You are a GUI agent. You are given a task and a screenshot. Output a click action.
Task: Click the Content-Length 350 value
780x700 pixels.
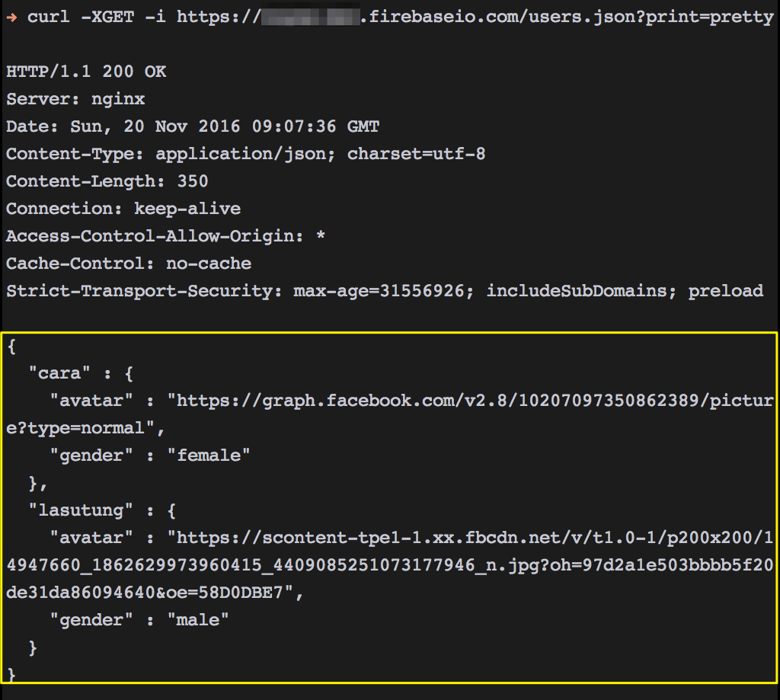[x=193, y=181]
